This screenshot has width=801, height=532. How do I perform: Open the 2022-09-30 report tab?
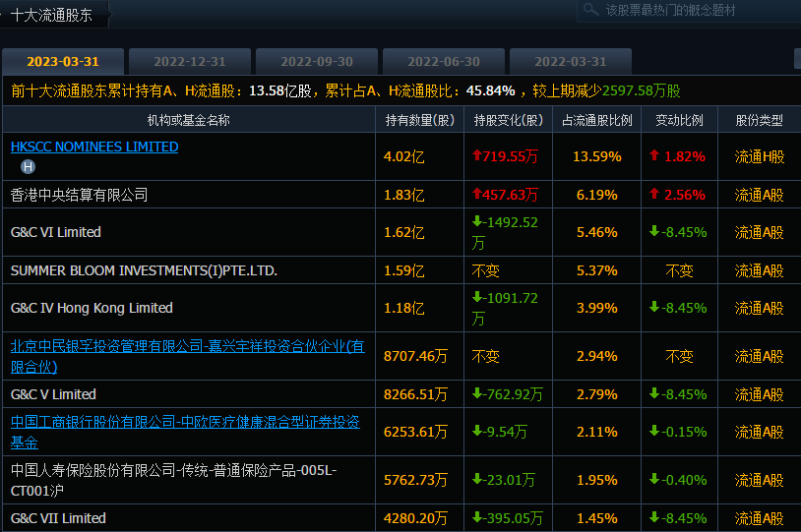pos(317,62)
